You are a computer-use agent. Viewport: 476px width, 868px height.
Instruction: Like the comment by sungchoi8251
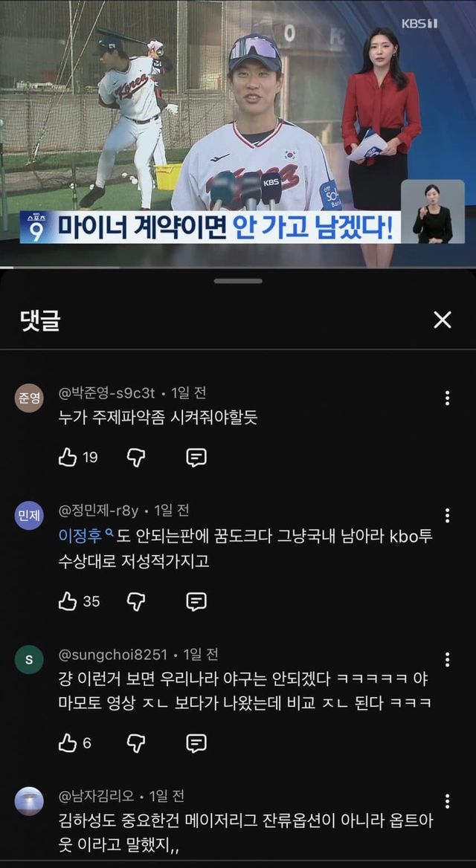click(x=68, y=743)
